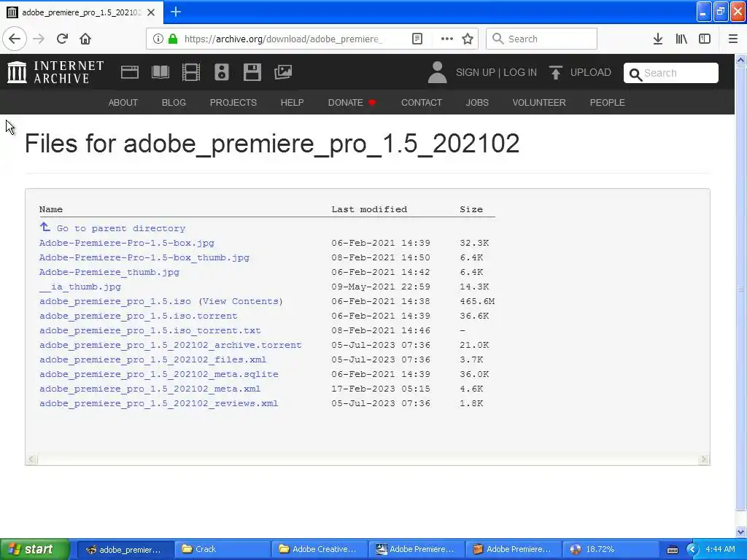The height and width of the screenshot is (560, 747).
Task: Open the Video film strip icon
Action: 191,72
